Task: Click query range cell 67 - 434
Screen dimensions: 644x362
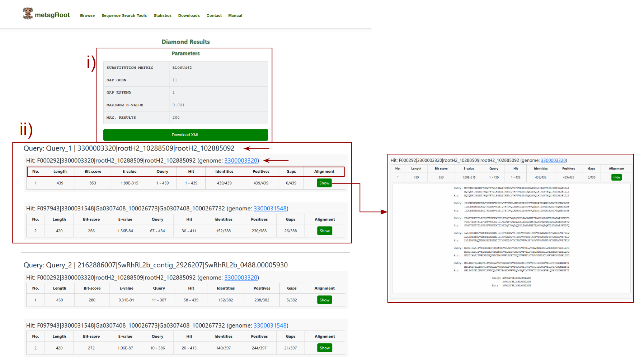Action: [x=158, y=231]
